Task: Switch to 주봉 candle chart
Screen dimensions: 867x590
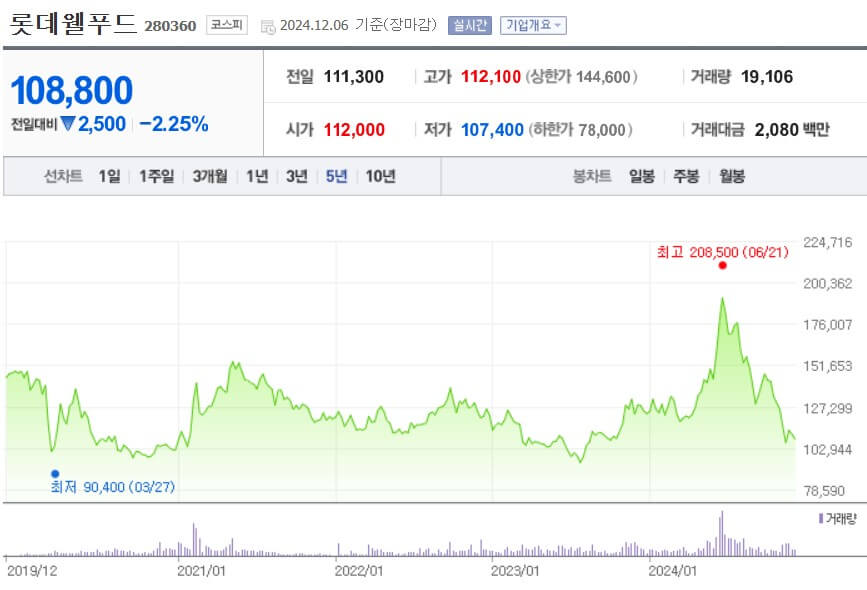Action: coord(686,176)
